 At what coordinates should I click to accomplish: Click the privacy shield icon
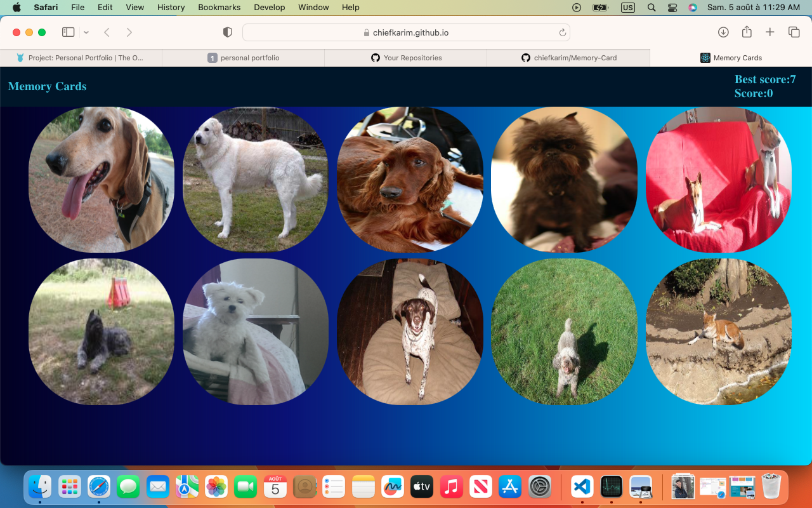[x=228, y=32]
